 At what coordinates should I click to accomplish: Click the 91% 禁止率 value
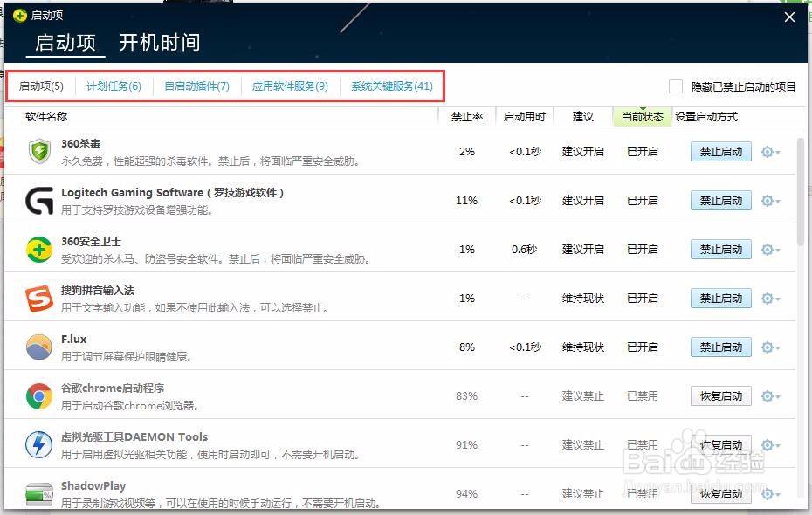pyautogui.click(x=466, y=444)
